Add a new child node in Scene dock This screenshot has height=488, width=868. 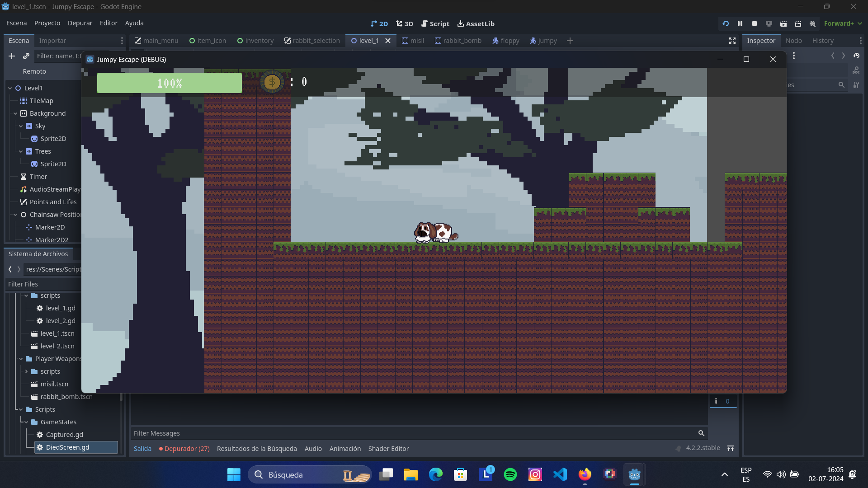pos(11,56)
